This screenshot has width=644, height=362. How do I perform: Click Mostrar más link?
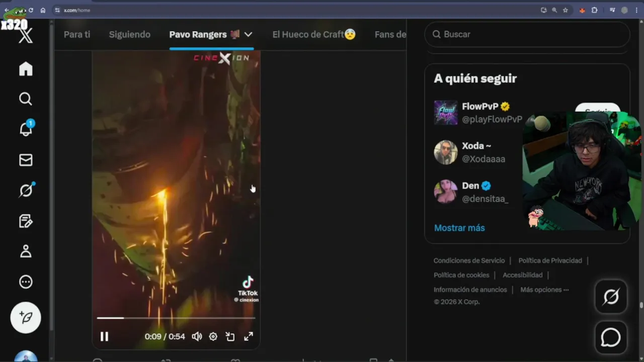(x=459, y=228)
